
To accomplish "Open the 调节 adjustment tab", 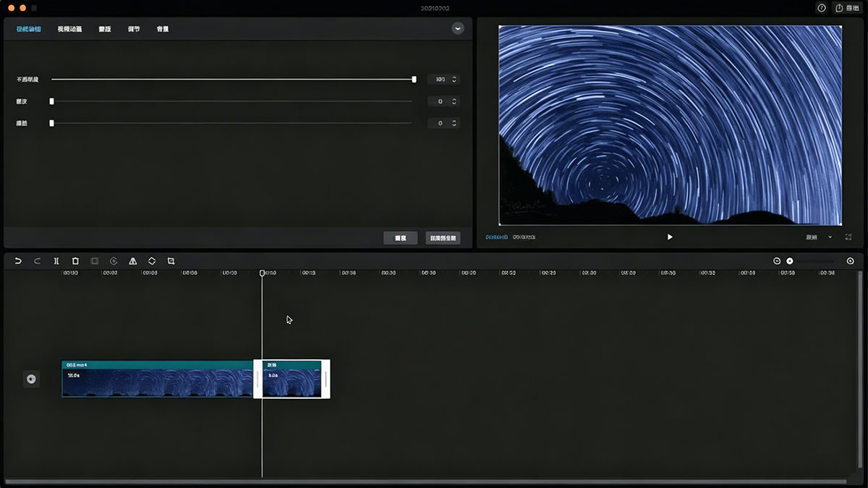I will [x=134, y=29].
